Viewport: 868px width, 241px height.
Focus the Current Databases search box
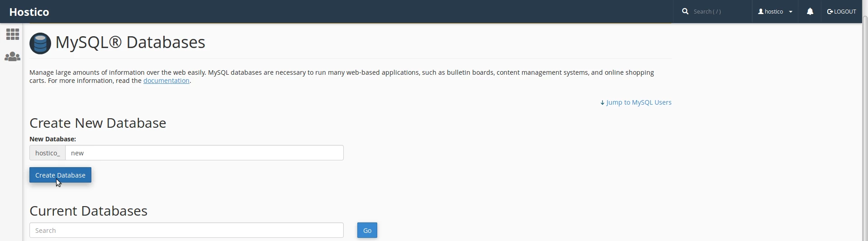pyautogui.click(x=186, y=230)
